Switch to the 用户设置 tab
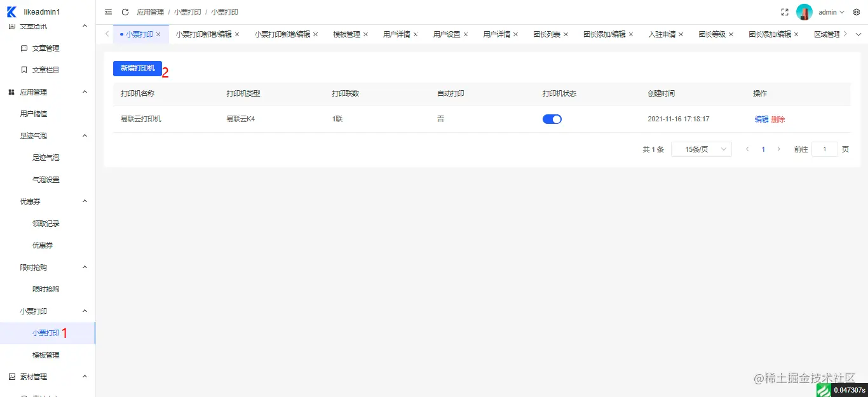 point(447,34)
